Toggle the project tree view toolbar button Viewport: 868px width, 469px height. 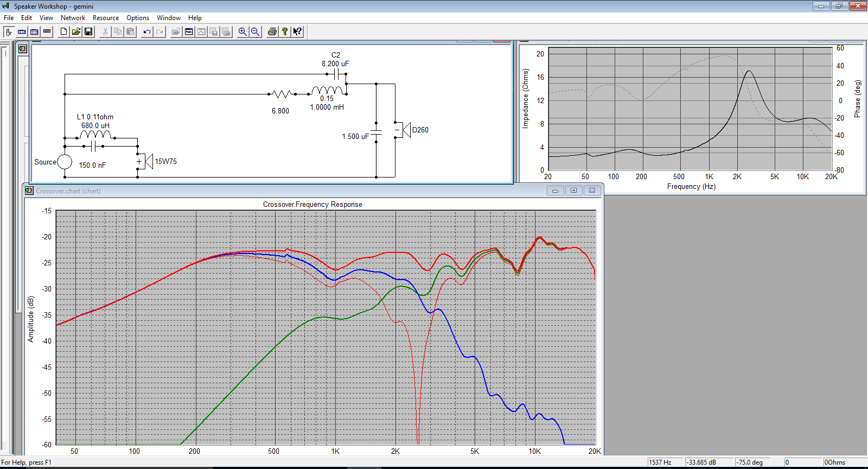click(x=9, y=31)
